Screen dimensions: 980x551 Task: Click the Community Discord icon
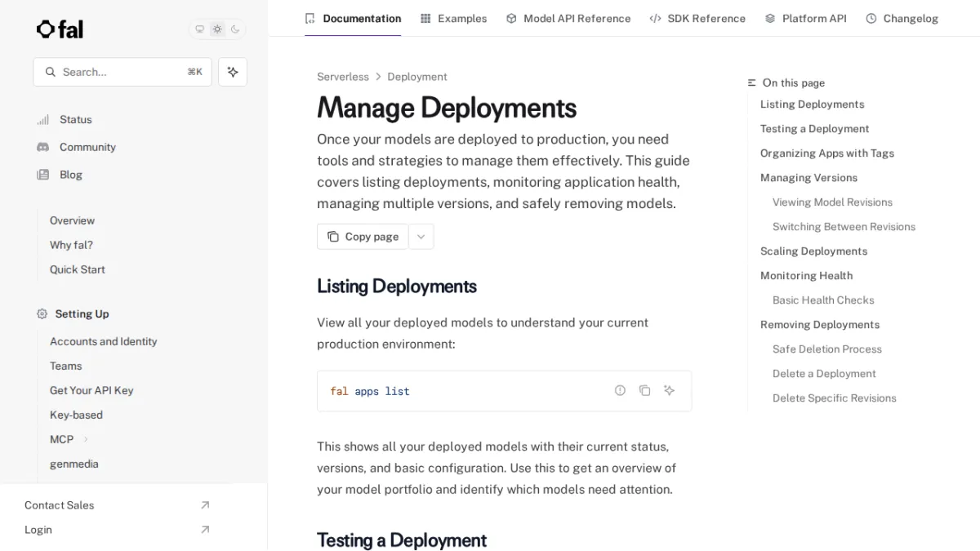(x=42, y=147)
